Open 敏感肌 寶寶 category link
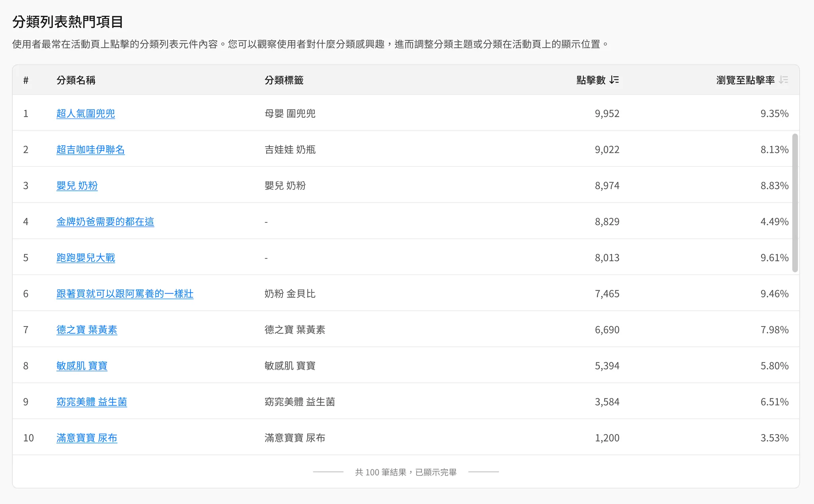 [82, 366]
